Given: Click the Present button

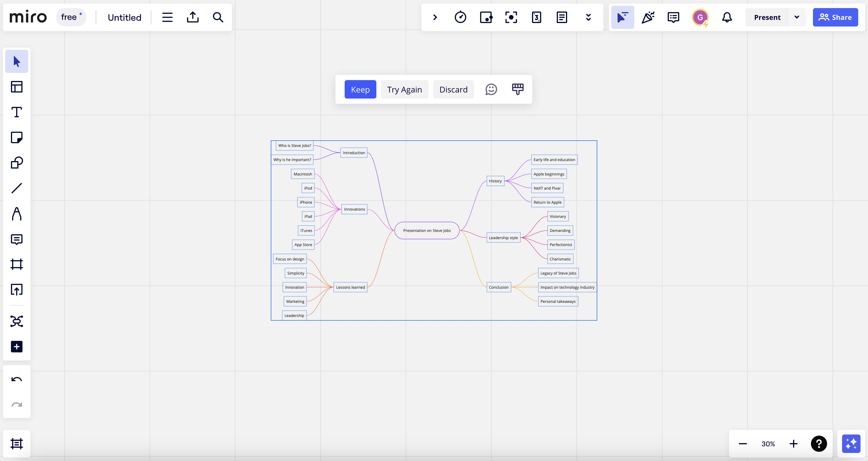Looking at the screenshot, I should [x=767, y=17].
